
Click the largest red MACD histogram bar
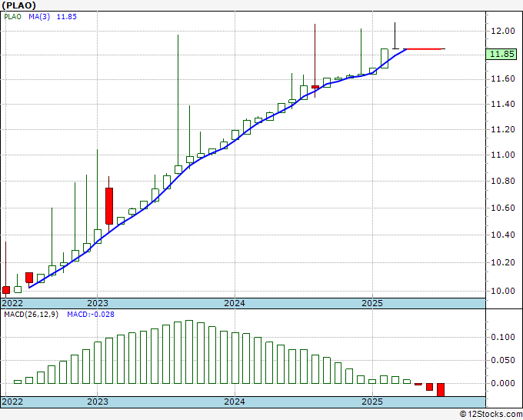pyautogui.click(x=441, y=389)
